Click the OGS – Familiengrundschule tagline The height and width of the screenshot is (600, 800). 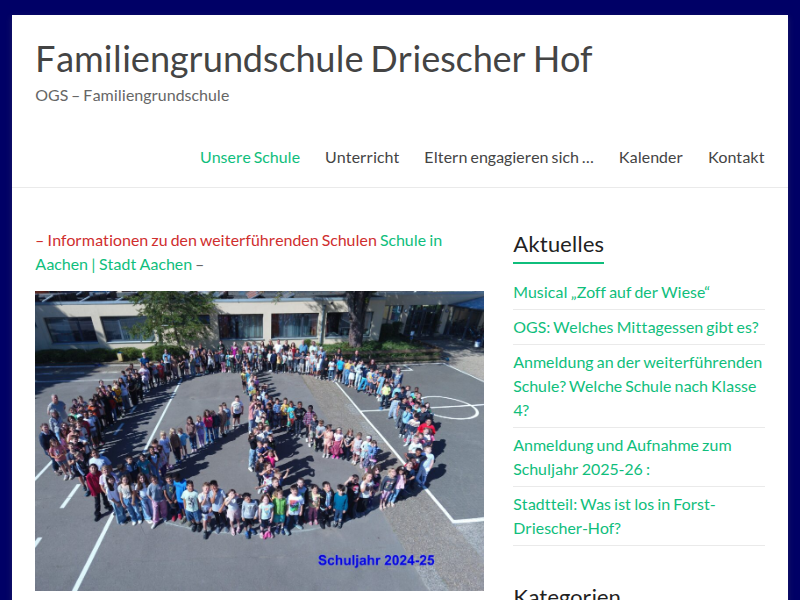pos(132,96)
